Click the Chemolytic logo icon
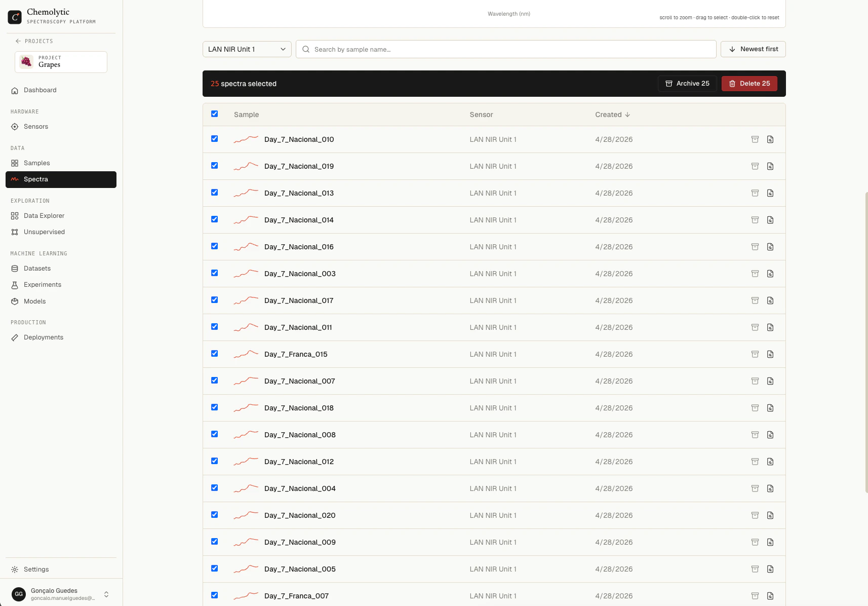 pos(15,17)
